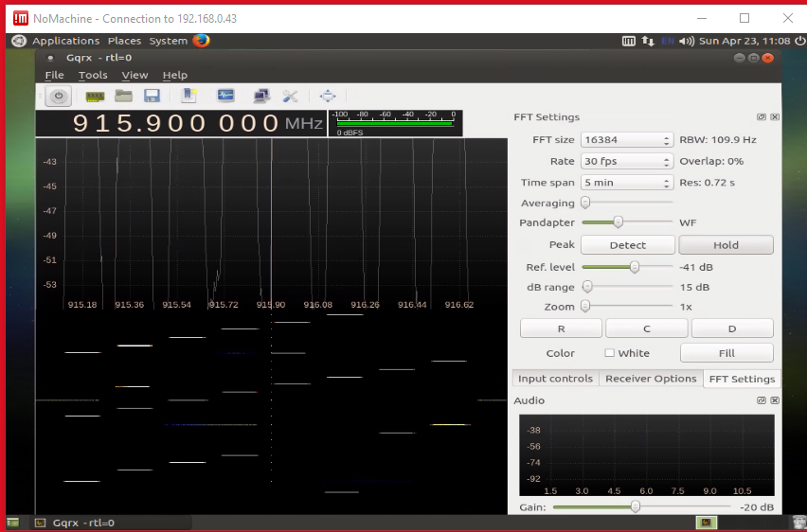Screen dimensions: 807x532
Task: Click the Ref. level slider handle
Action: point(635,267)
